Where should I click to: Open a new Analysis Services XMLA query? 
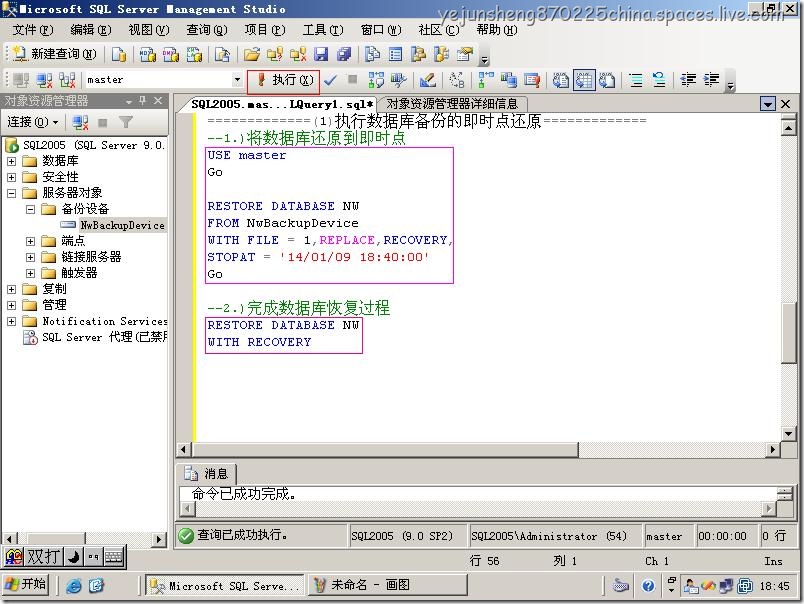point(194,54)
